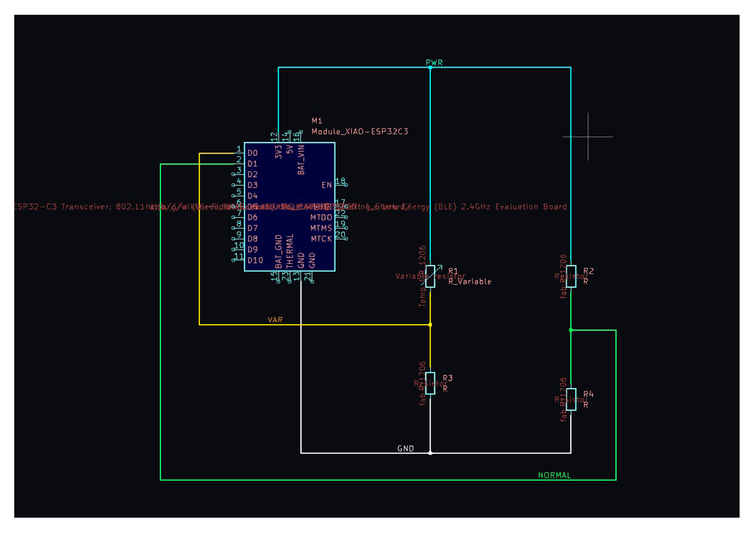
Task: Click the MTMS pin label
Action: [321, 228]
